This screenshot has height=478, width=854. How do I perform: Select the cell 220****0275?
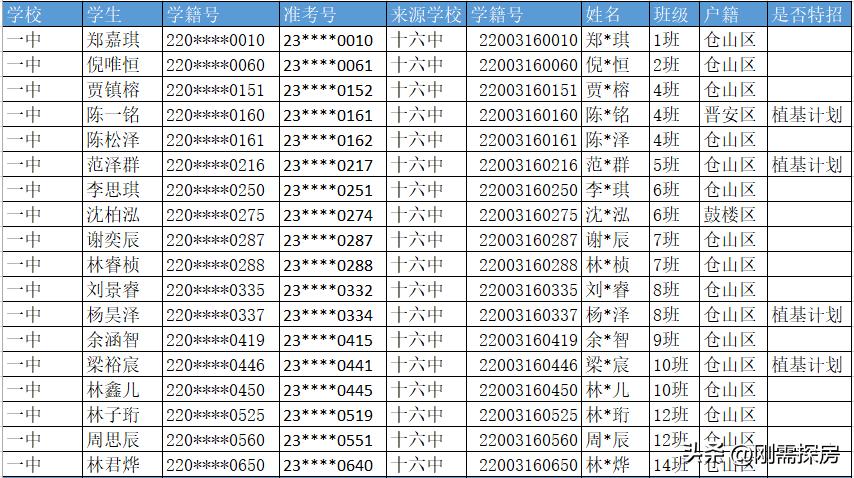click(x=216, y=215)
